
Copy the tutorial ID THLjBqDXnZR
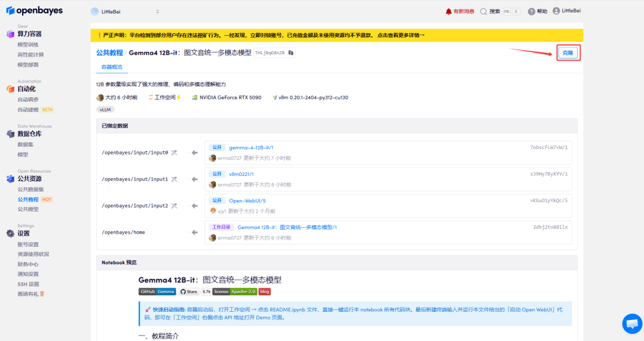(x=291, y=52)
